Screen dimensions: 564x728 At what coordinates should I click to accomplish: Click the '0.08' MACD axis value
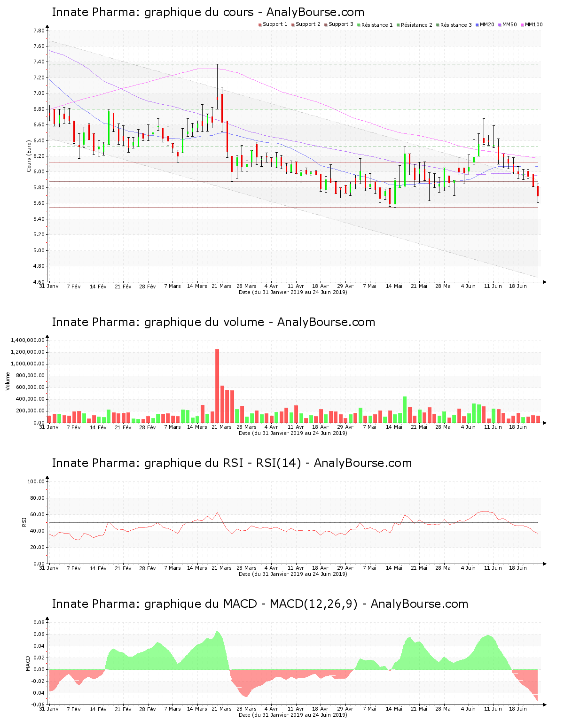click(x=39, y=623)
